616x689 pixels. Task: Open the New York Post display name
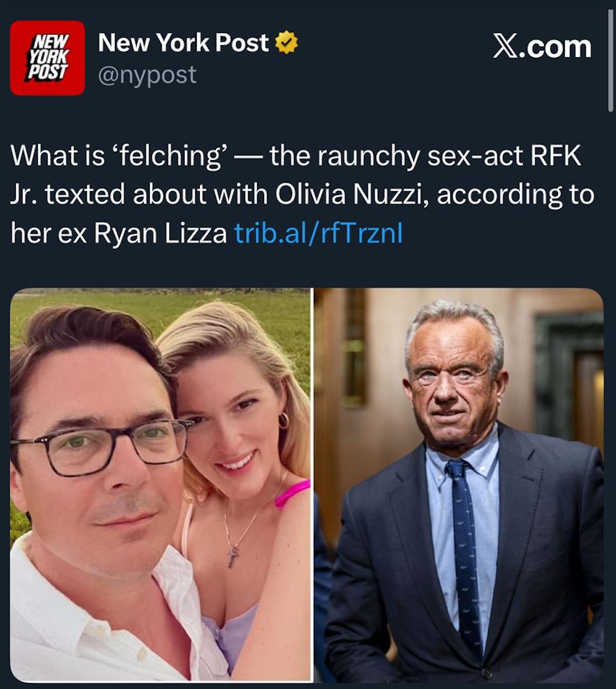(x=183, y=42)
